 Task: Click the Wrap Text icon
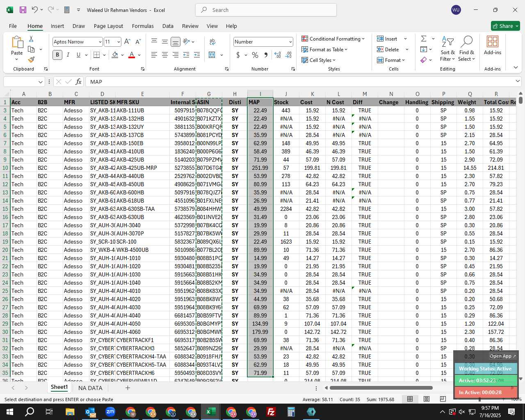pos(212,41)
